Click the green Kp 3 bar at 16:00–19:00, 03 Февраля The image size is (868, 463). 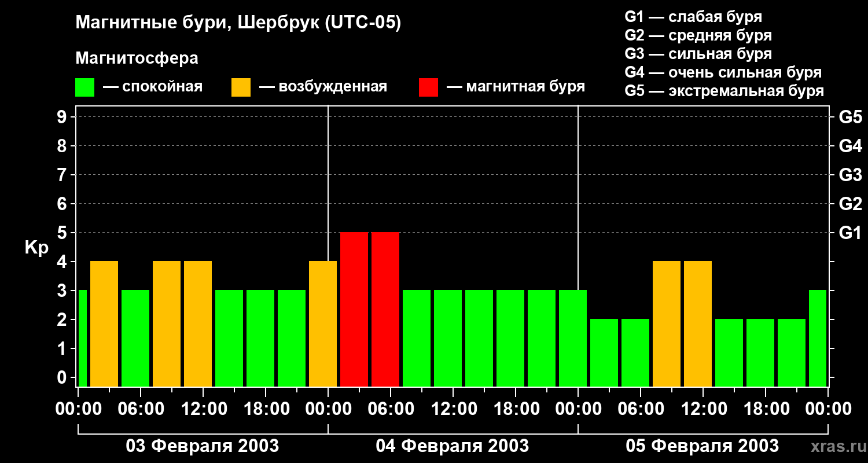pyautogui.click(x=260, y=338)
